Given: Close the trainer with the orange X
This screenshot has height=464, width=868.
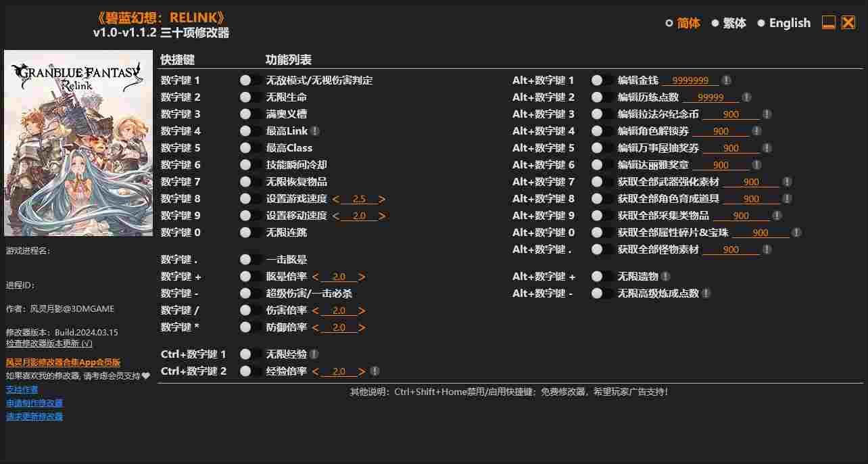Looking at the screenshot, I should pyautogui.click(x=848, y=22).
